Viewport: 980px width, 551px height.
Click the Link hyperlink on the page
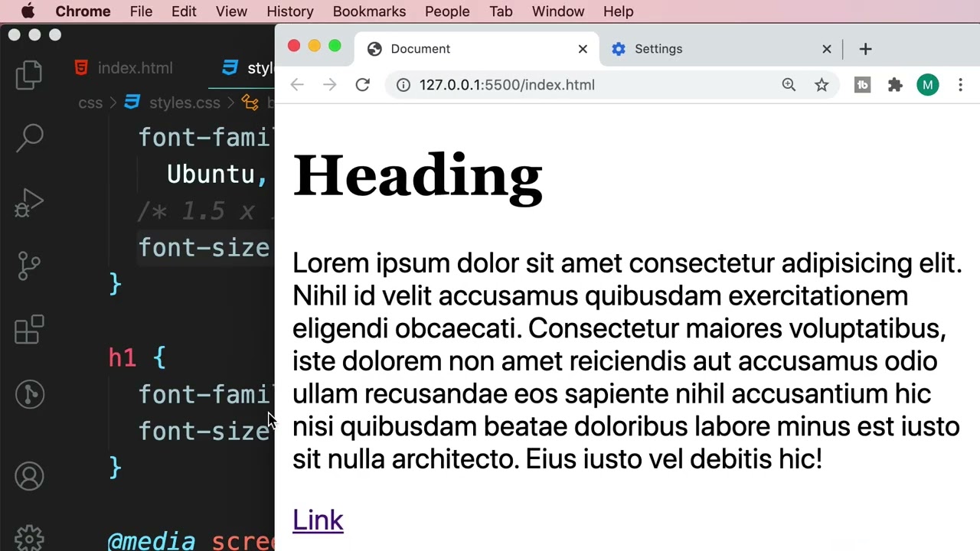point(318,520)
